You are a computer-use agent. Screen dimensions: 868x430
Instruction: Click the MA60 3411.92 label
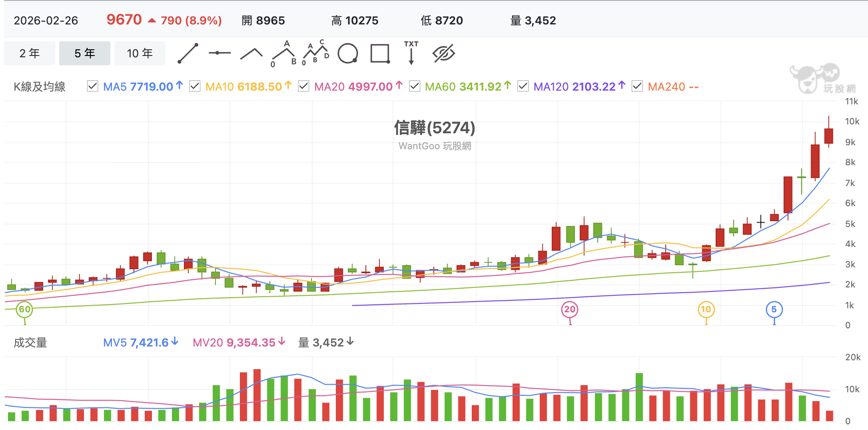tap(468, 87)
